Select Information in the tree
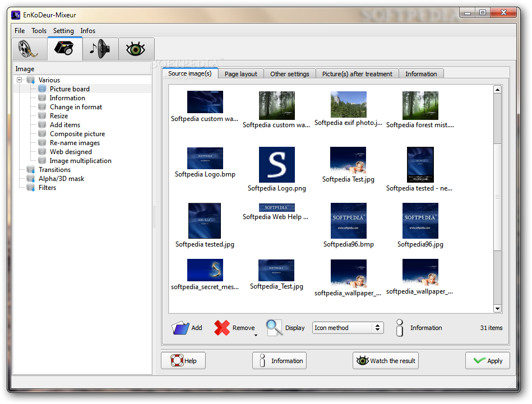Image resolution: width=532 pixels, height=404 pixels. (67, 98)
